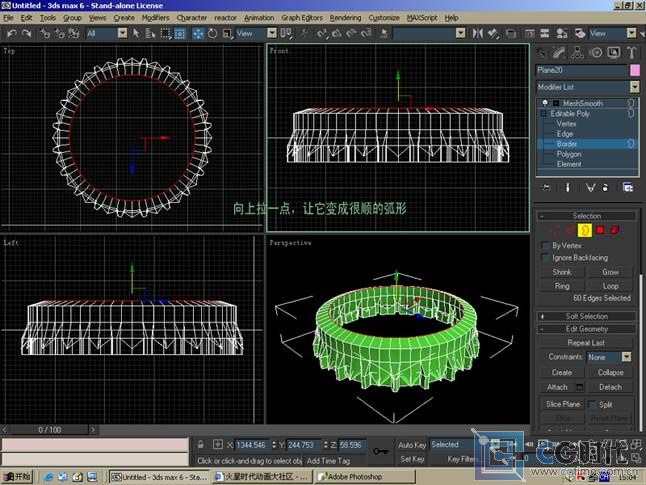Open the Constraints None dropdown

coord(626,356)
